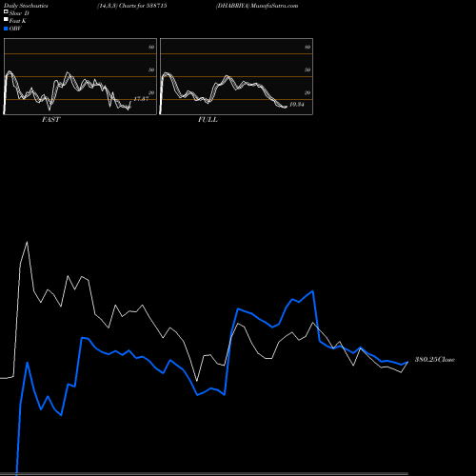
Task: Click the Slow D legend color box
Action: point(6,11)
